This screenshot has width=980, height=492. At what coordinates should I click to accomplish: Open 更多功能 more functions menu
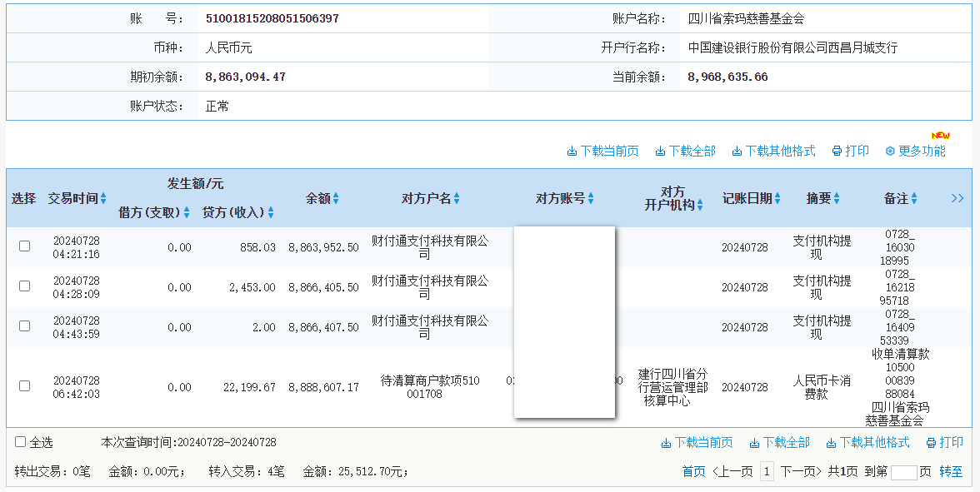click(916, 152)
